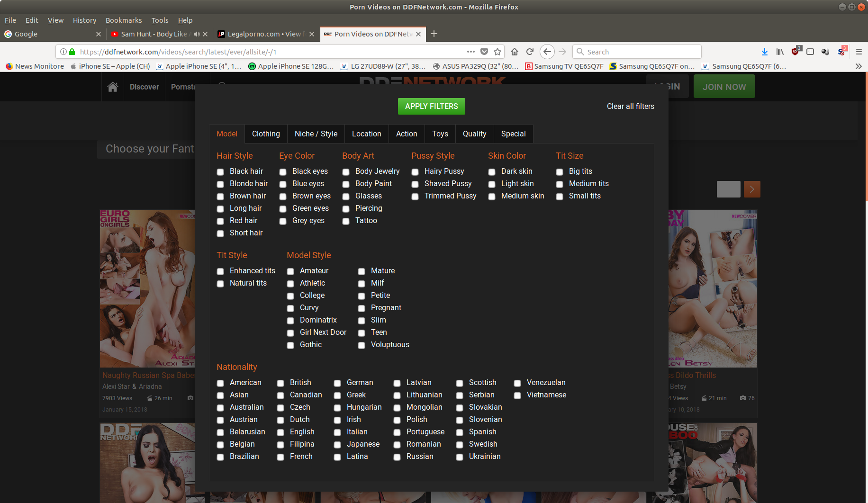Reload the page with the refresh icon
The width and height of the screenshot is (868, 503).
(x=530, y=52)
